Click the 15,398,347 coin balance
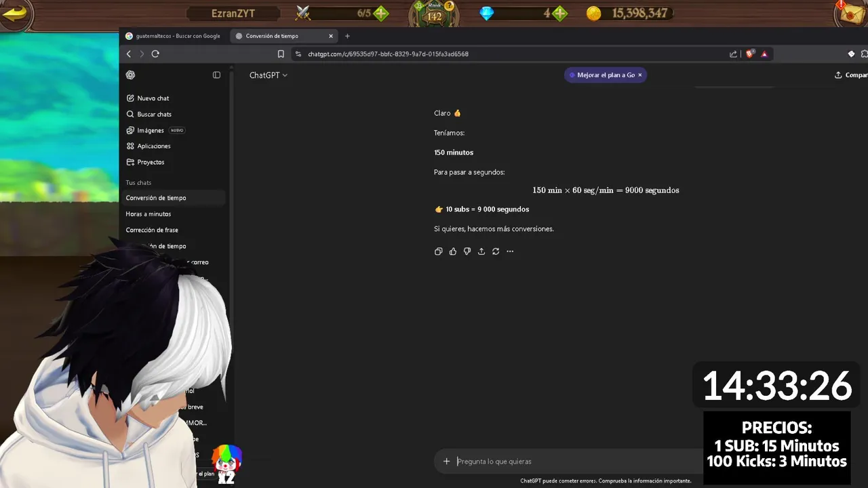 pos(639,14)
